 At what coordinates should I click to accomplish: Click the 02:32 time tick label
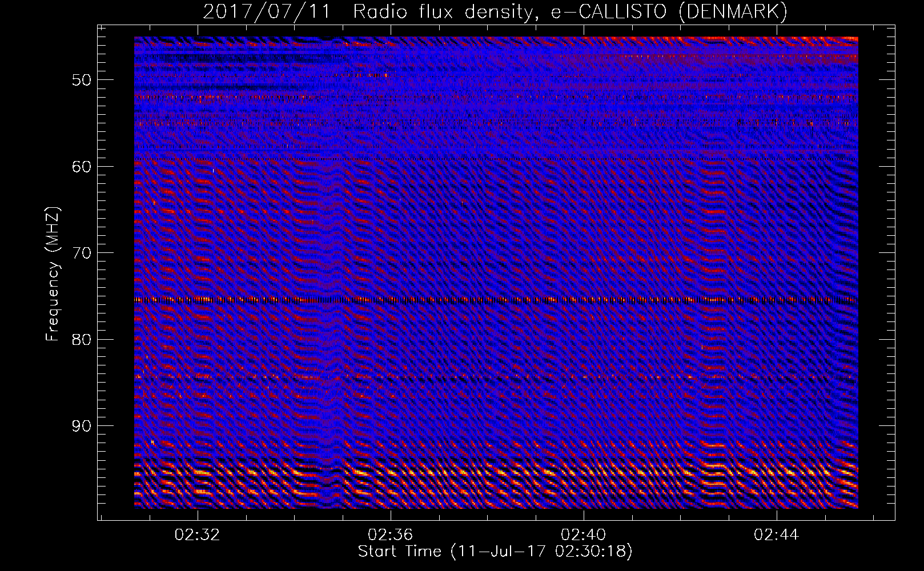pos(197,535)
